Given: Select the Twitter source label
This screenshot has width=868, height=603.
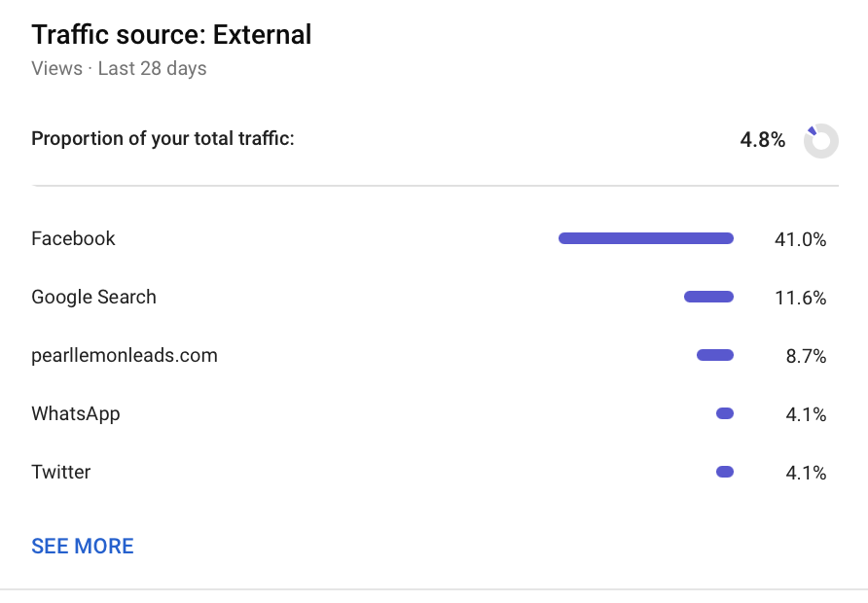Looking at the screenshot, I should [61, 472].
